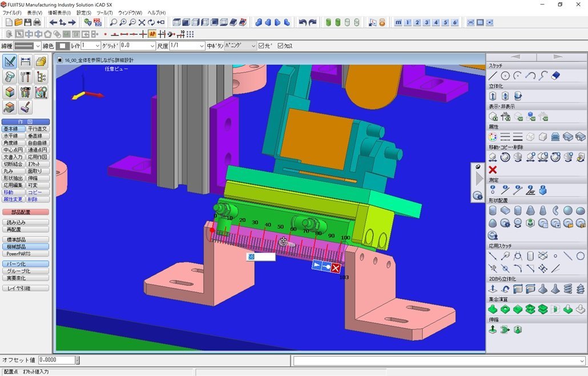This screenshot has height=376, width=588.
Task: Click the save floppy disk icon
Action: (x=28, y=22)
